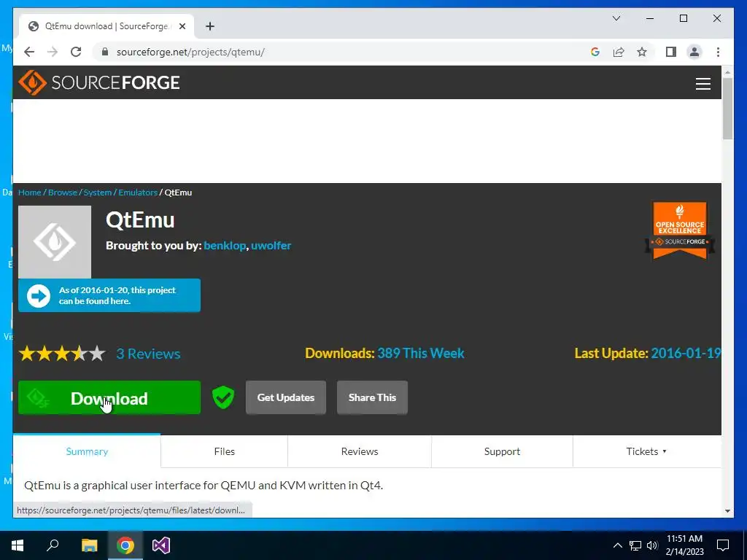Click the 389 This Week downloads link
The width and height of the screenshot is (747, 560).
click(421, 354)
